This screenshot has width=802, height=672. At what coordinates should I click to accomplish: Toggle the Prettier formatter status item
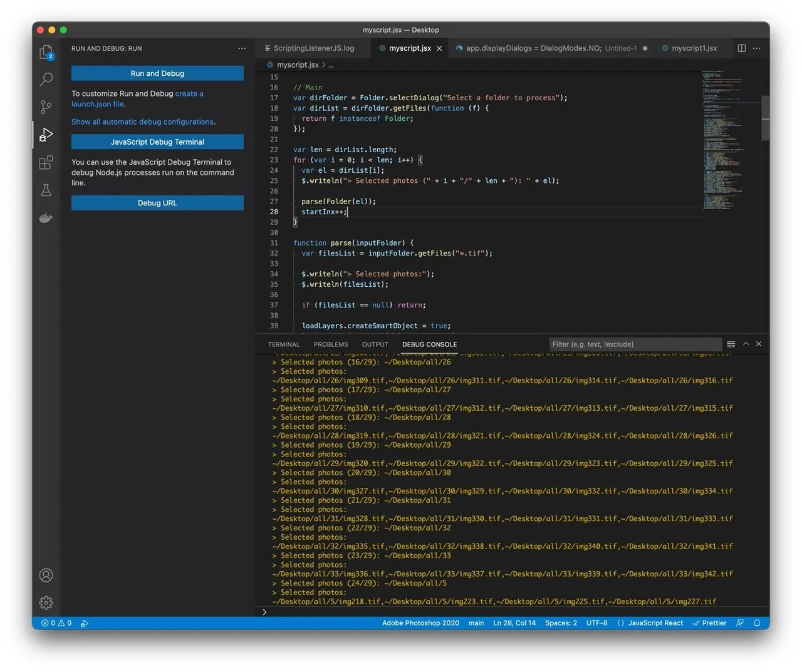[709, 623]
